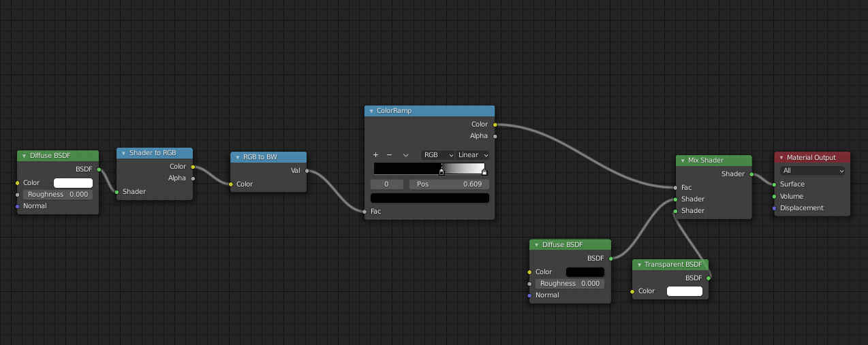The width and height of the screenshot is (868, 345).
Task: Click Mix Shader first Shader input socket
Action: point(676,199)
